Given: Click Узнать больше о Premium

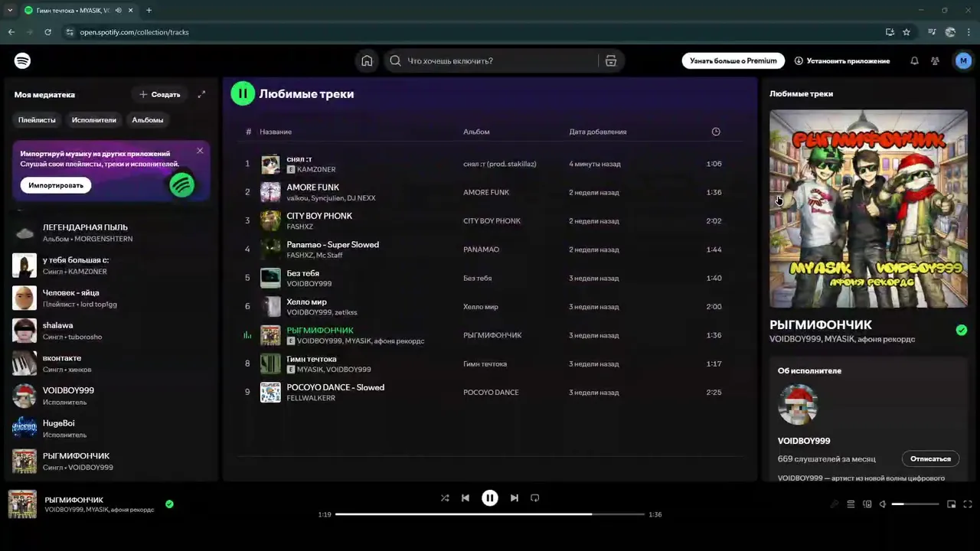Looking at the screenshot, I should pyautogui.click(x=733, y=60).
